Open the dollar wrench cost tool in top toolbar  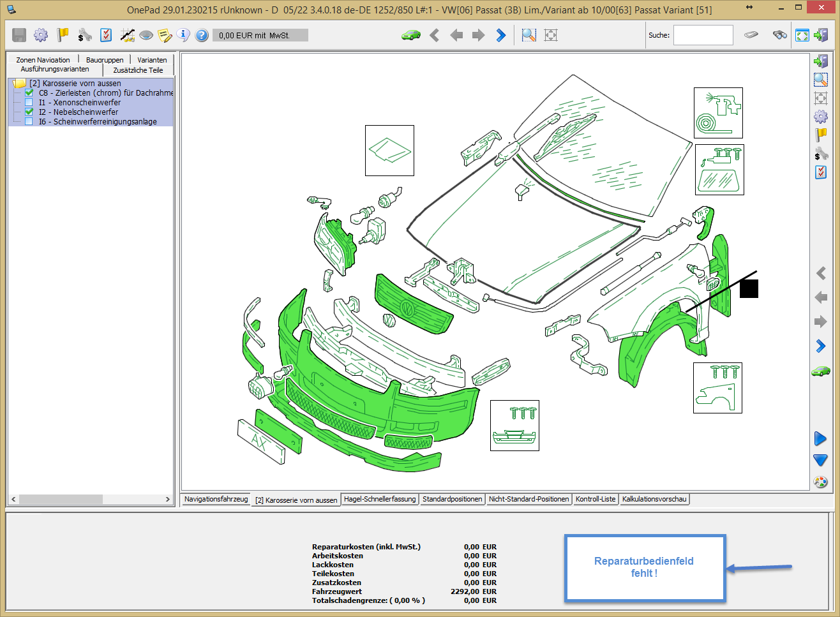click(x=84, y=35)
